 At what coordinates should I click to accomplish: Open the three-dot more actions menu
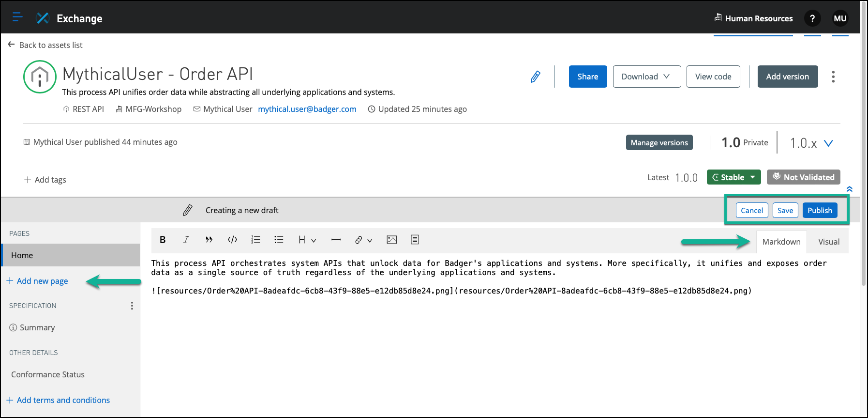[x=833, y=77]
